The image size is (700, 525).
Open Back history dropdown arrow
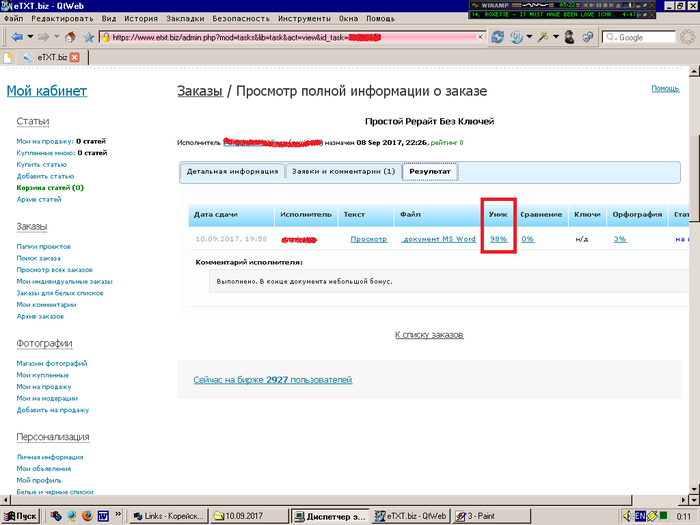31,37
